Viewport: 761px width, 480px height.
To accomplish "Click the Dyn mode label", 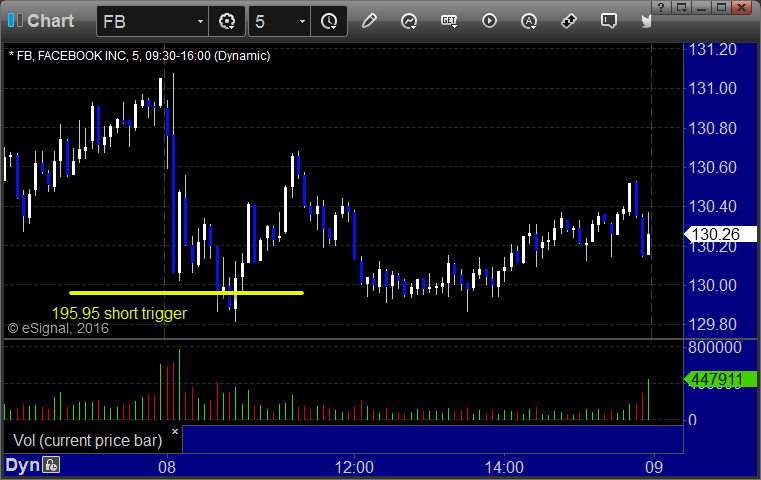I will pos(22,465).
